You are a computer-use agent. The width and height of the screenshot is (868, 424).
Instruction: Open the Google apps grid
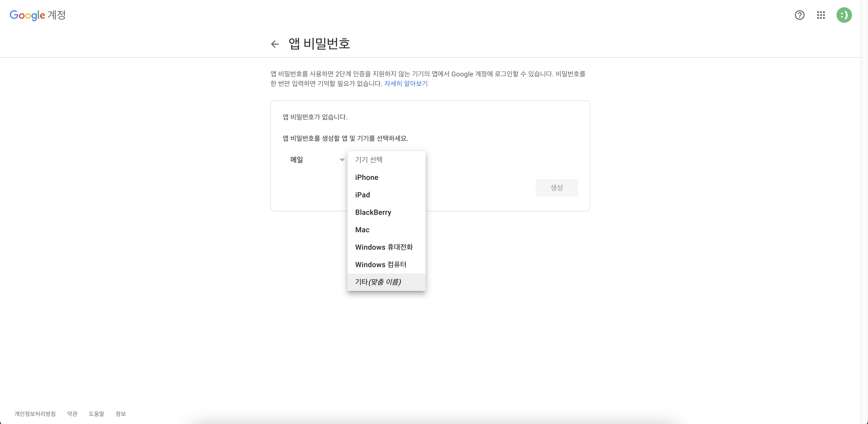[821, 15]
